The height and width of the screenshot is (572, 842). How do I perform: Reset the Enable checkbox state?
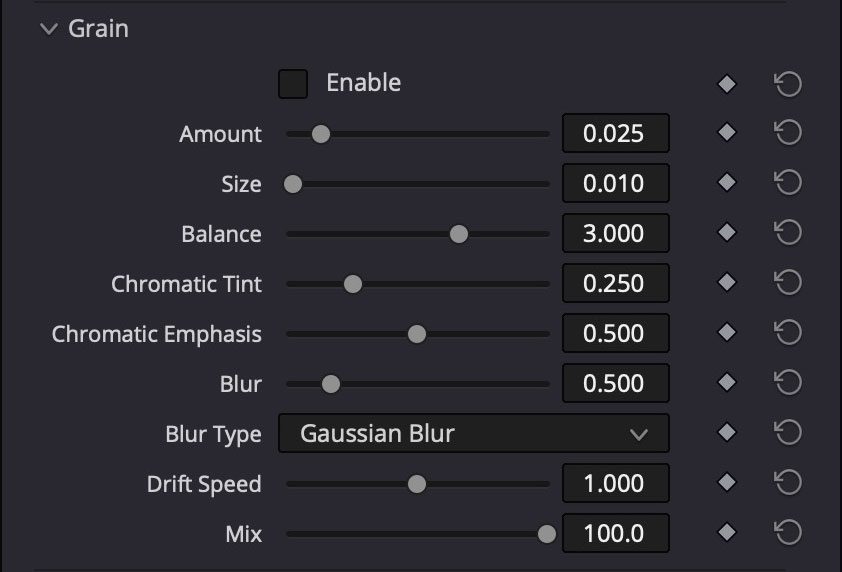tap(788, 84)
